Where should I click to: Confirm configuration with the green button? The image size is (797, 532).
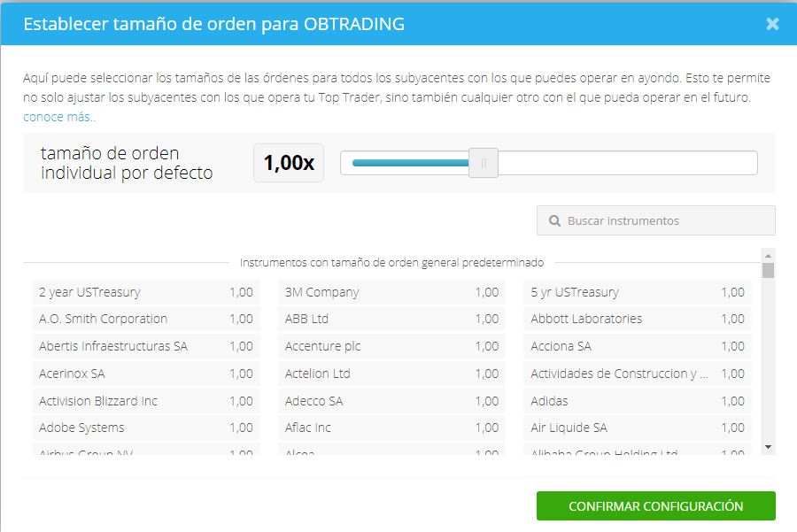[x=655, y=506]
